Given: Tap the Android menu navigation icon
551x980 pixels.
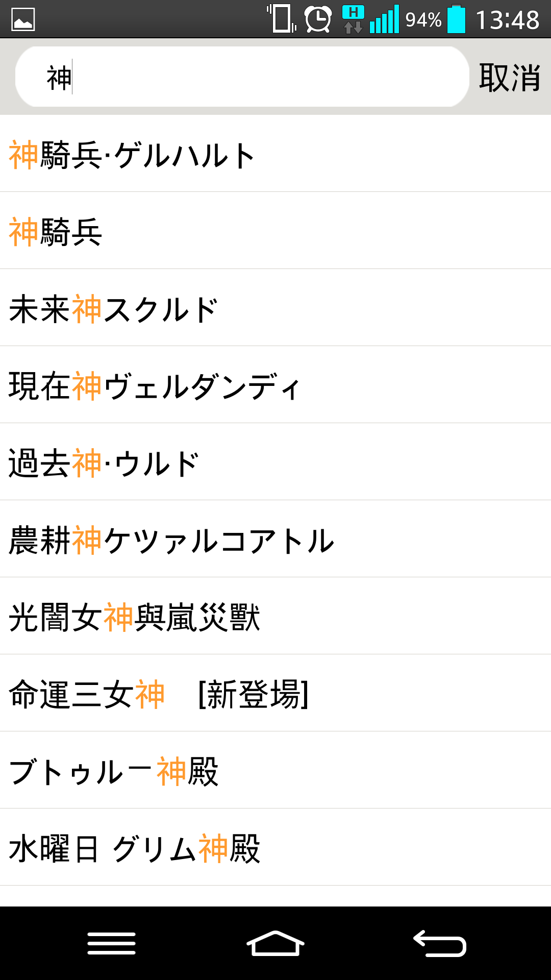Looking at the screenshot, I should click(x=111, y=943).
